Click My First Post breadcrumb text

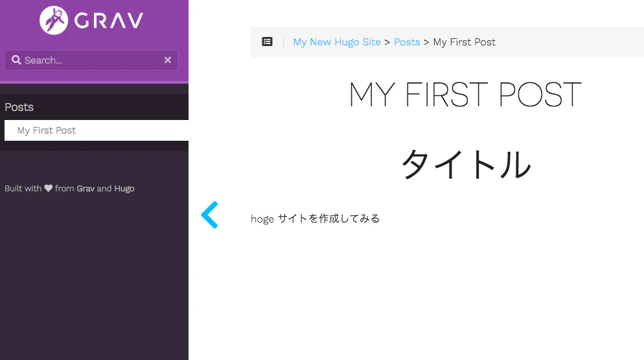[464, 42]
